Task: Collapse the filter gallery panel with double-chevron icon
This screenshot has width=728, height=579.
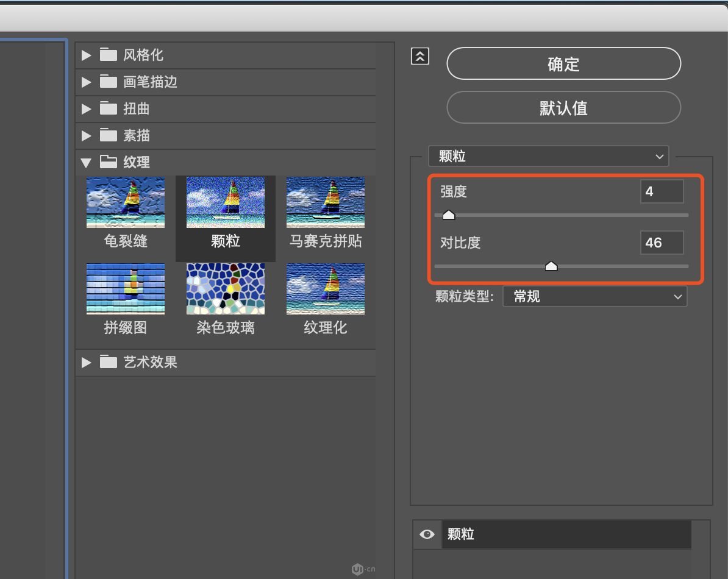Action: pyautogui.click(x=420, y=56)
